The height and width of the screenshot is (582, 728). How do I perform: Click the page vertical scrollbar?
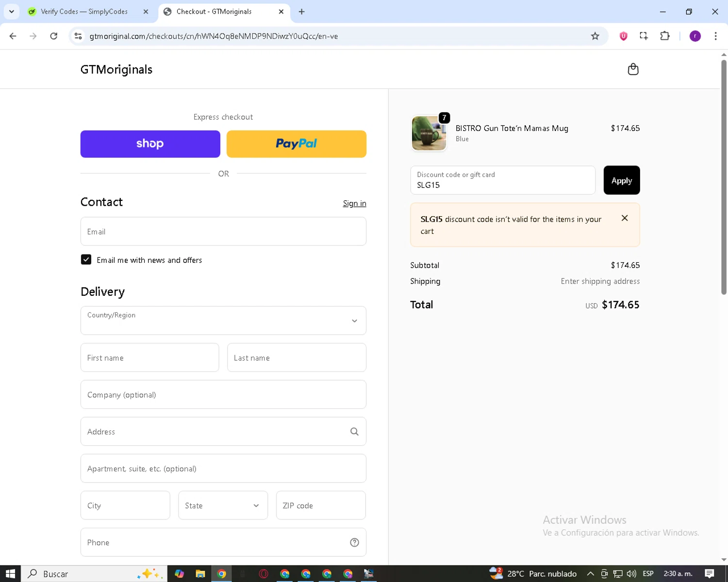(724, 177)
